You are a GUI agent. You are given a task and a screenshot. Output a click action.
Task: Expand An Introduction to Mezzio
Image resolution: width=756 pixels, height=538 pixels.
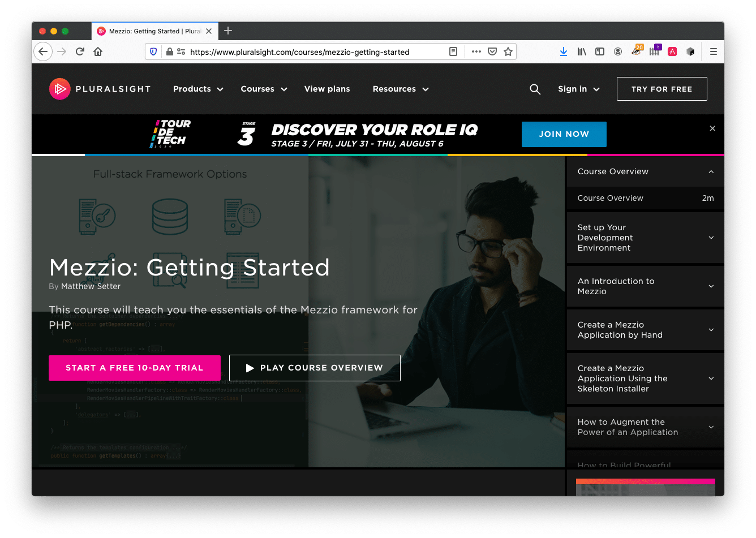pyautogui.click(x=646, y=286)
